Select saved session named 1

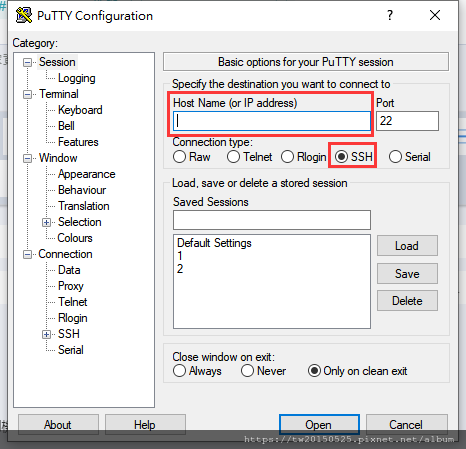point(180,256)
